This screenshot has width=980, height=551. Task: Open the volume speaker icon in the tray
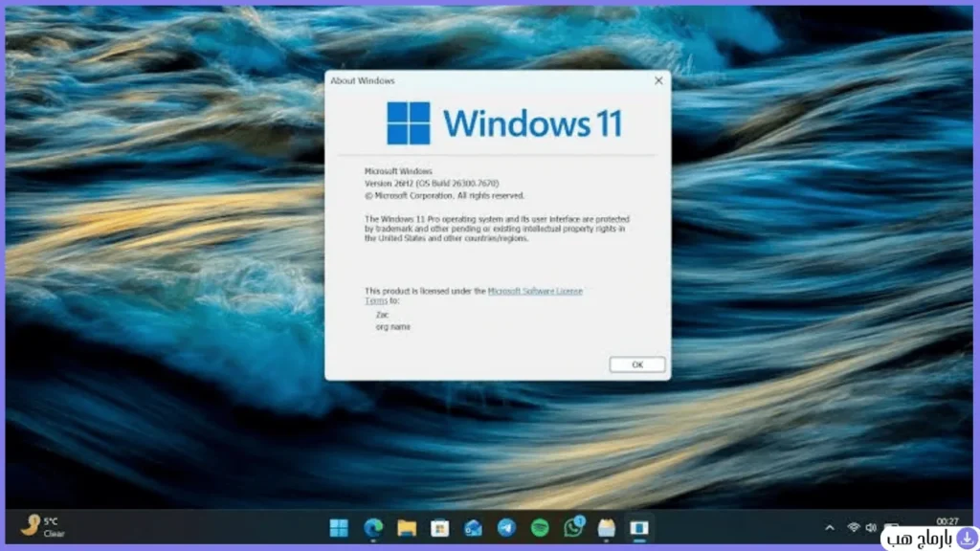pos(871,528)
